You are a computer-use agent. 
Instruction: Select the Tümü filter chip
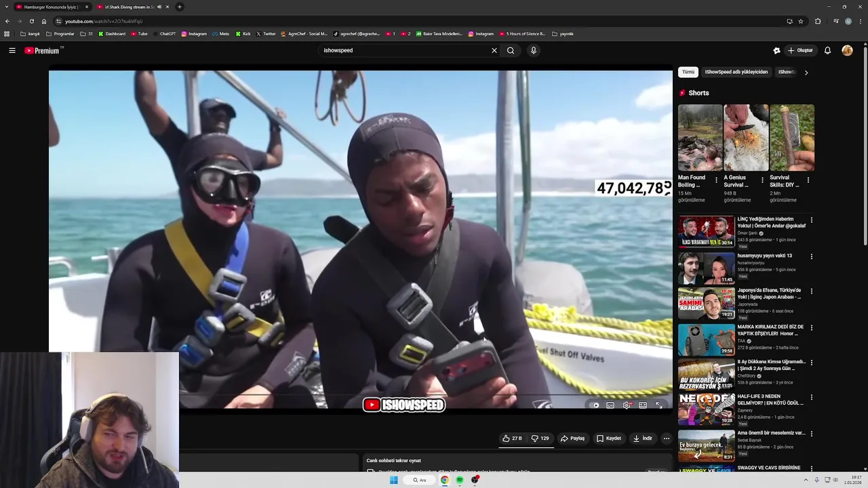pyautogui.click(x=688, y=72)
